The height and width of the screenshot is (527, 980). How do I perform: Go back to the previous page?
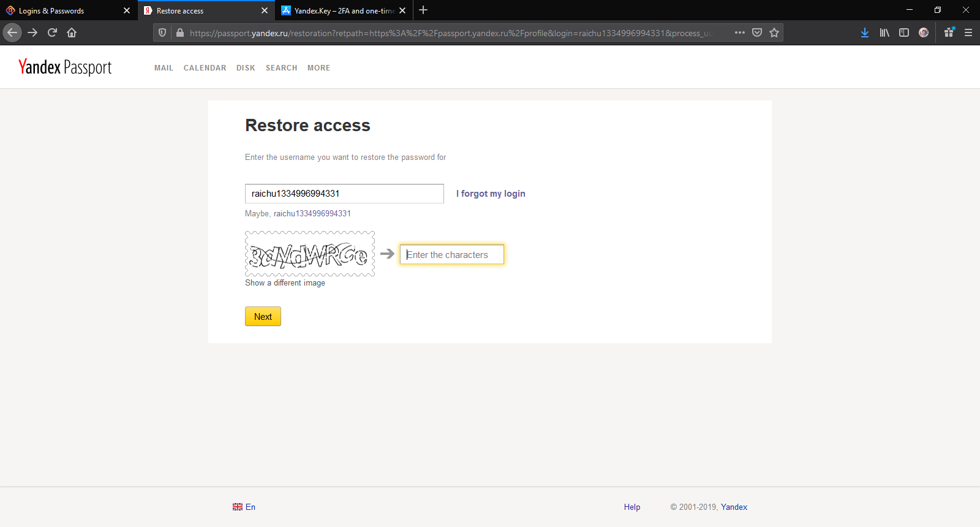pyautogui.click(x=12, y=32)
